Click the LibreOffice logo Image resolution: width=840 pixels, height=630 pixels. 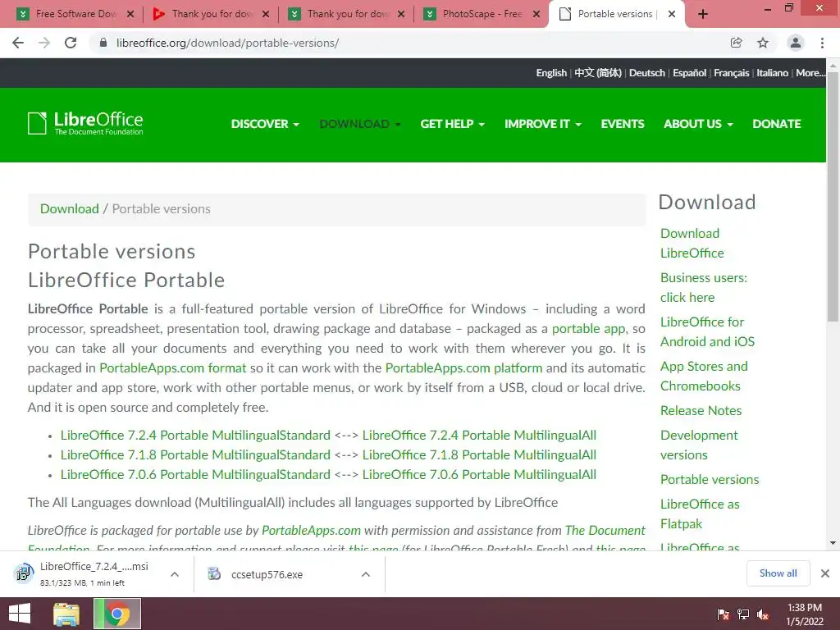point(85,123)
